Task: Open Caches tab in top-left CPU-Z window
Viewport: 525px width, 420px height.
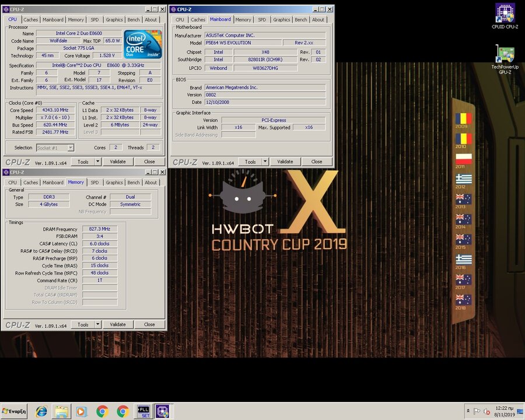Action: [30, 19]
